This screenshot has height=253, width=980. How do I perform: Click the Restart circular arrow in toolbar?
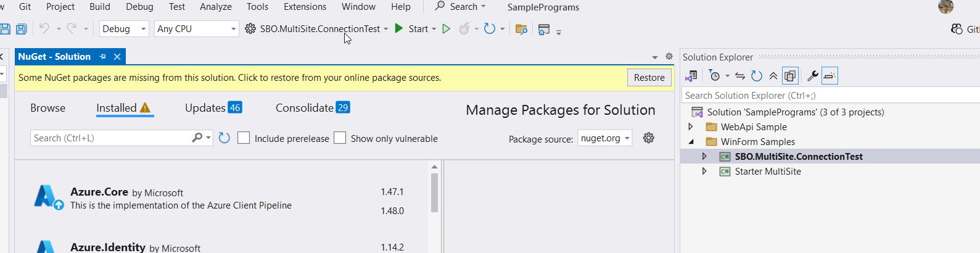point(490,28)
